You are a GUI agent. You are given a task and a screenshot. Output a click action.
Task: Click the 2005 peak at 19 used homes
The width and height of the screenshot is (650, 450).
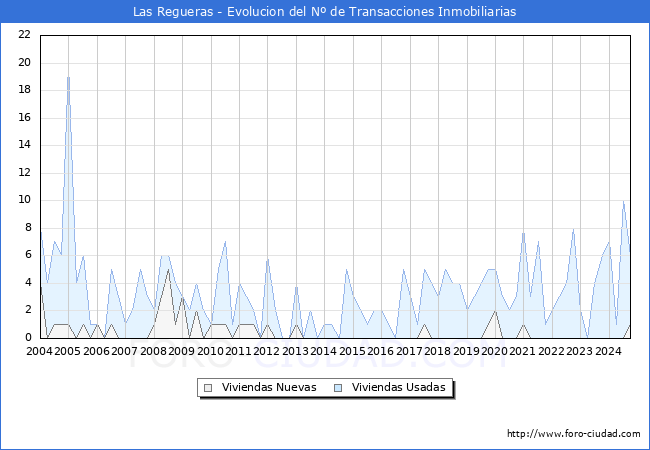click(x=68, y=77)
